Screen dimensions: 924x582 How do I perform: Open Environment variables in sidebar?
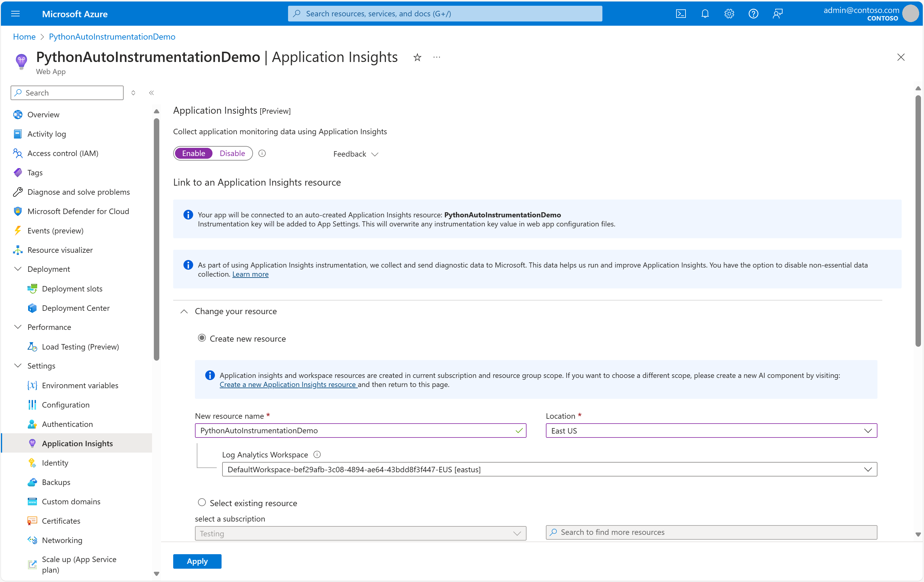(x=80, y=385)
